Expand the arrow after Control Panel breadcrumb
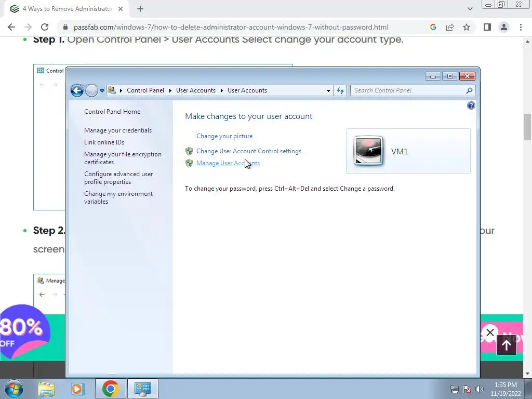Image resolution: width=532 pixels, height=399 pixels. coord(170,90)
